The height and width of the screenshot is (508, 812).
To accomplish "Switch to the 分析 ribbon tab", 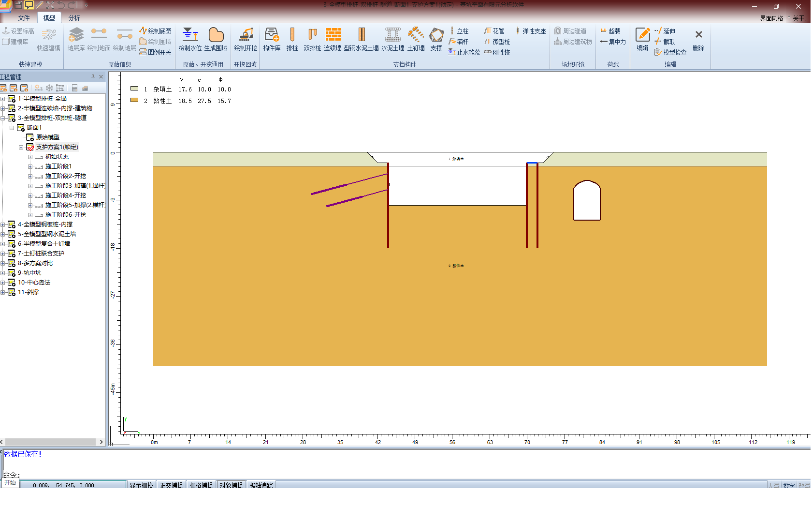I will (74, 18).
